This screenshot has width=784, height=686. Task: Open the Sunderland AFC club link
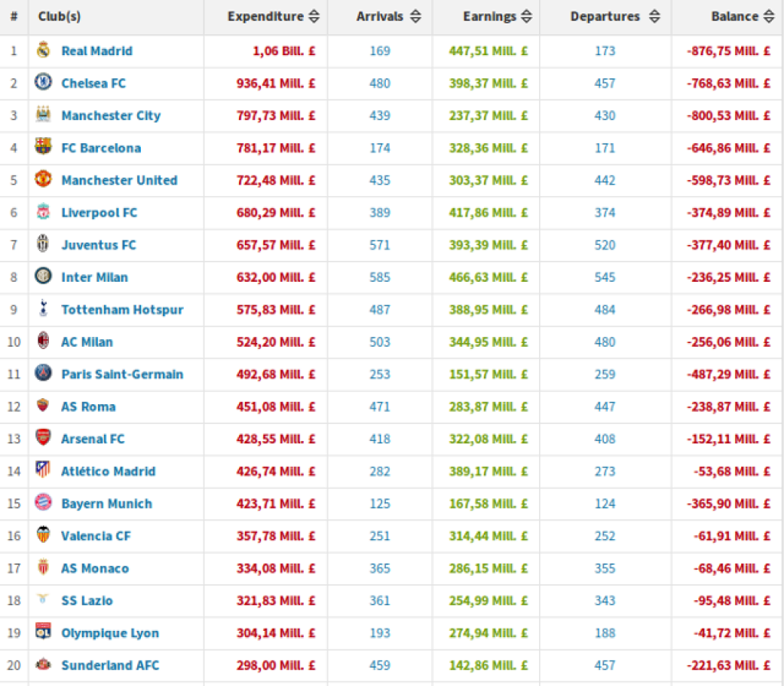[x=110, y=665]
